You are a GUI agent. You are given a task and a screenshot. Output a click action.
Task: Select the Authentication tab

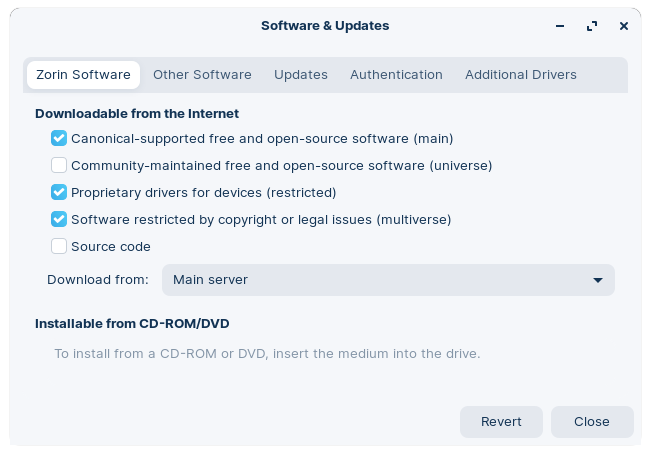click(396, 75)
